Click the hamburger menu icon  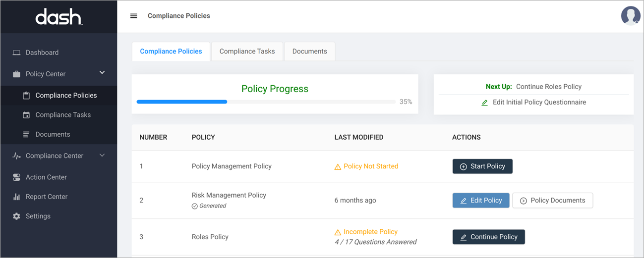point(133,16)
